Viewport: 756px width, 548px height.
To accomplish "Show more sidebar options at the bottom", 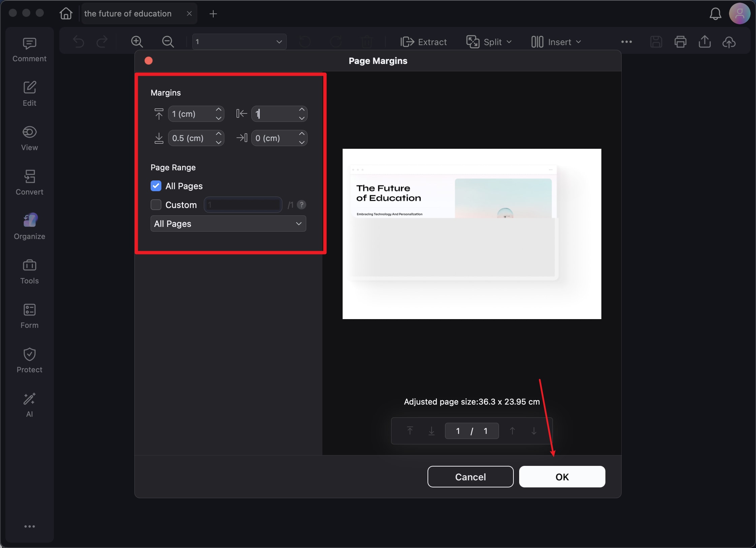I will (29, 526).
